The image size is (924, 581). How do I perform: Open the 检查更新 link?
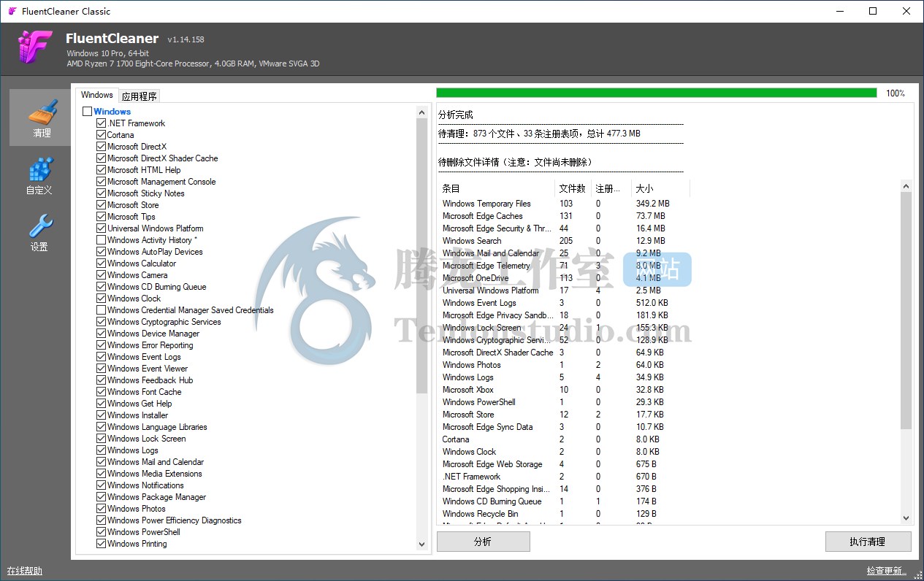[x=886, y=571]
